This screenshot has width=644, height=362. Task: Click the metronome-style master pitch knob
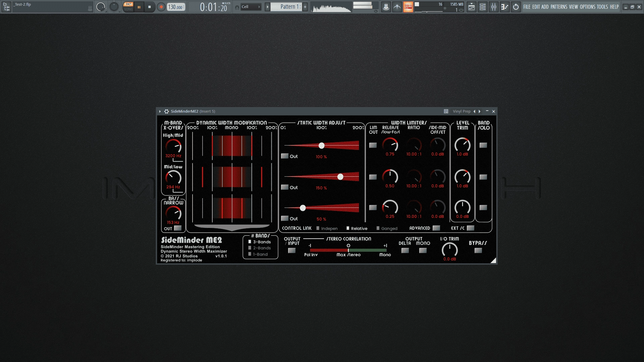114,7
